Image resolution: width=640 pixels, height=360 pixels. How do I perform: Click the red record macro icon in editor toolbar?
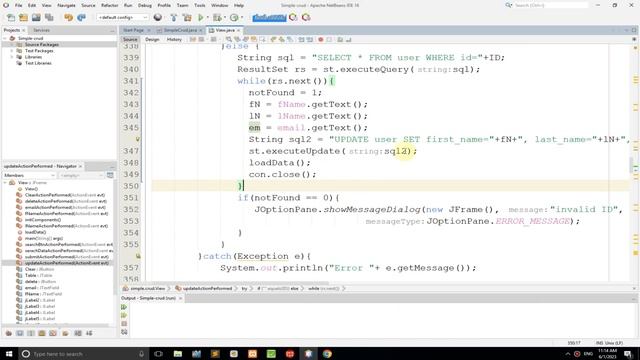click(x=321, y=40)
